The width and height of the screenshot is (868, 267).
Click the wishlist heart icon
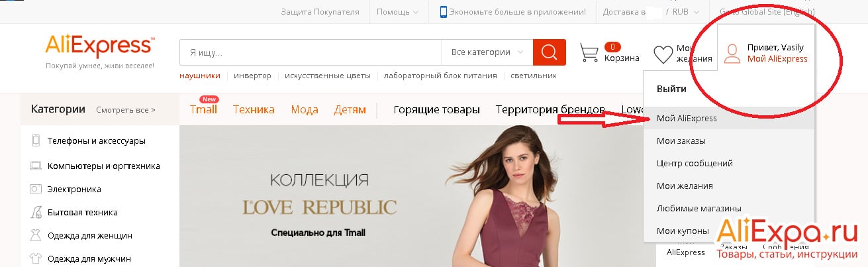663,54
